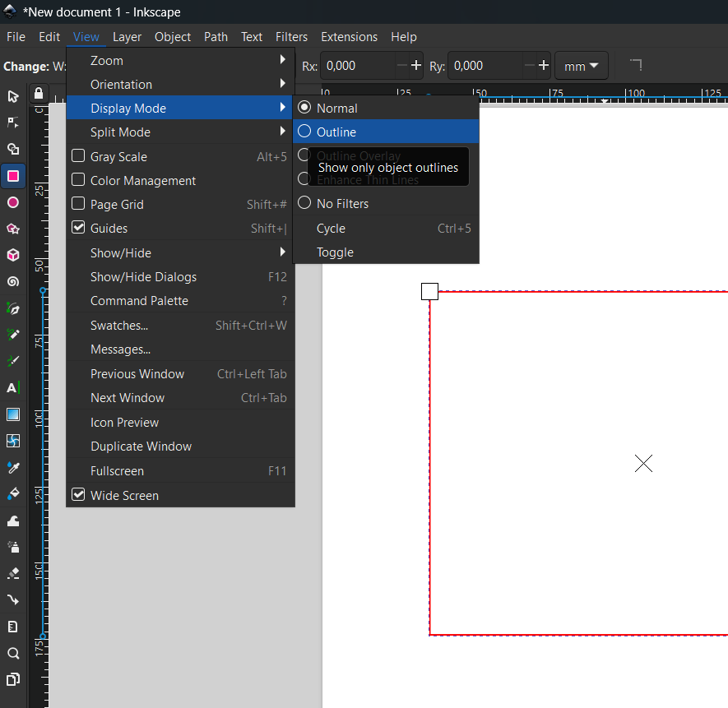Click the guide lock icon by the ruler

[39, 93]
